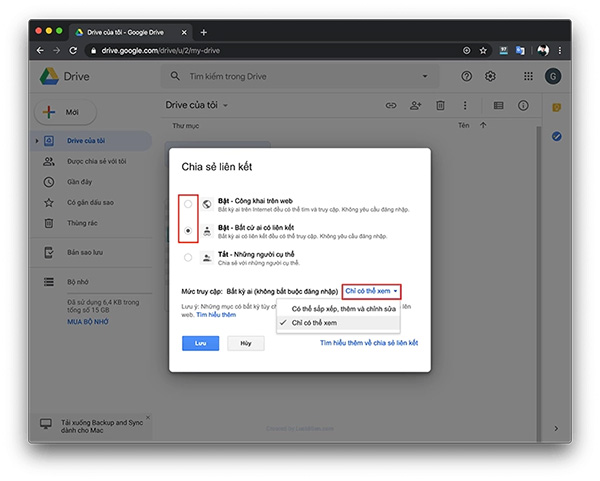The image size is (600, 481).
Task: Open the help question mark icon
Action: point(466,76)
